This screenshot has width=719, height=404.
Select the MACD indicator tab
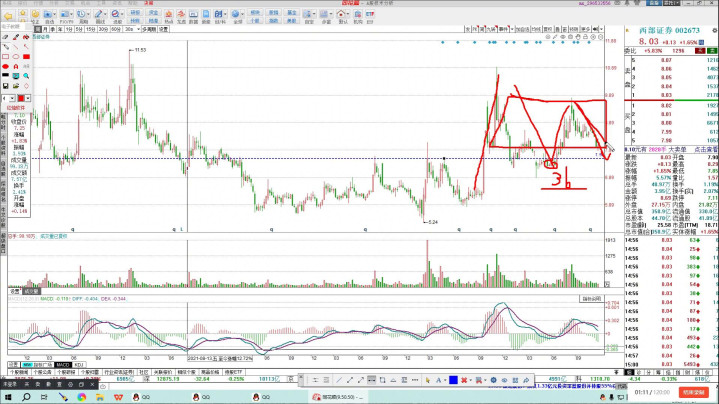click(x=63, y=365)
